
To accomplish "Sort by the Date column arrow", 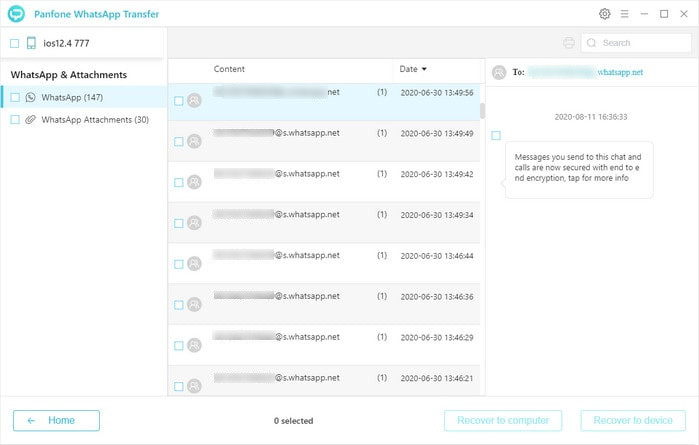I will (x=424, y=69).
